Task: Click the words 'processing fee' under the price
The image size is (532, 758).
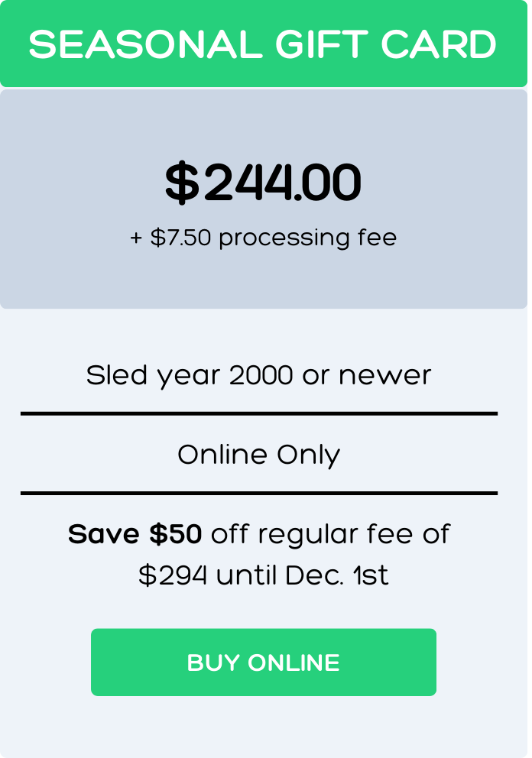Action: click(x=307, y=238)
